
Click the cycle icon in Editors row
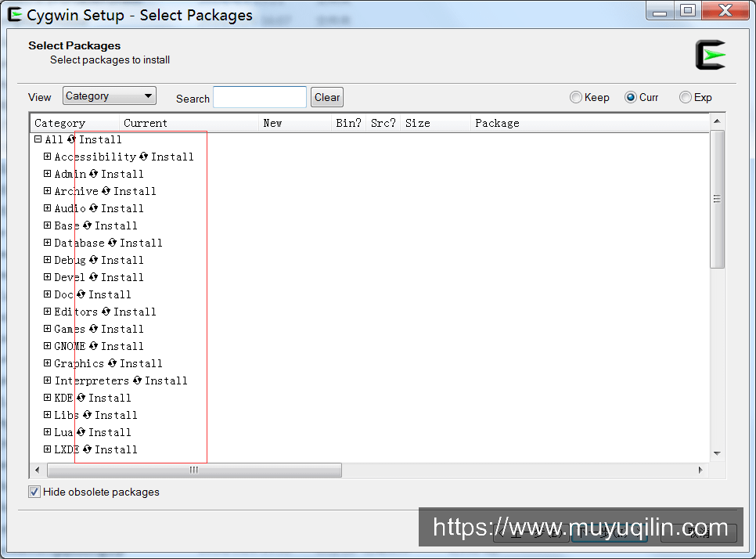[106, 312]
